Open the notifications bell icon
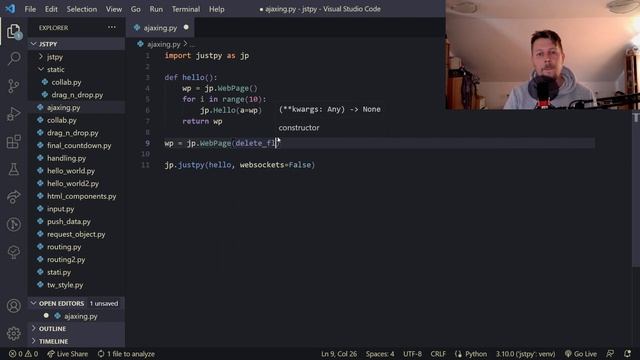 [627, 354]
